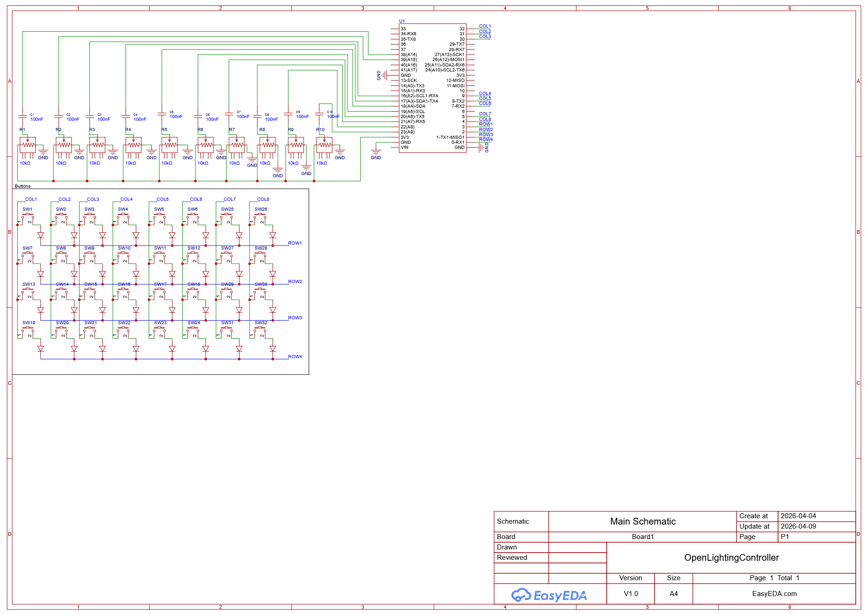
Task: Click the SW5 switch symbol
Action: [159, 219]
